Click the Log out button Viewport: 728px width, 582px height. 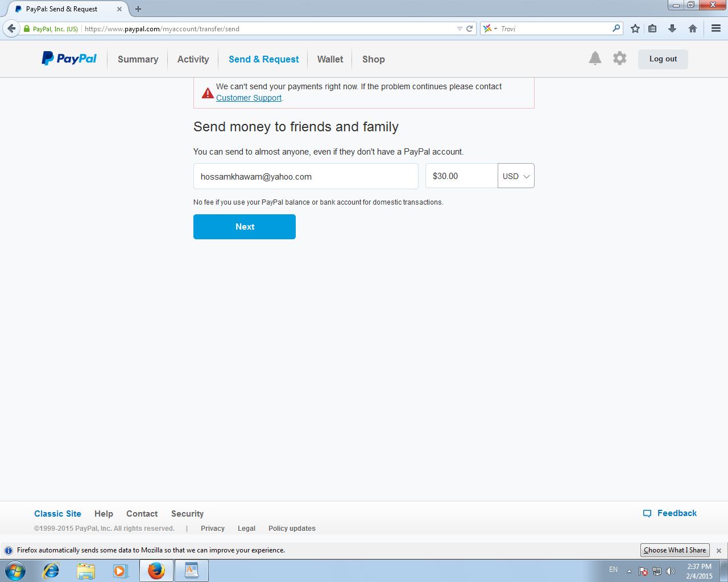coord(663,59)
